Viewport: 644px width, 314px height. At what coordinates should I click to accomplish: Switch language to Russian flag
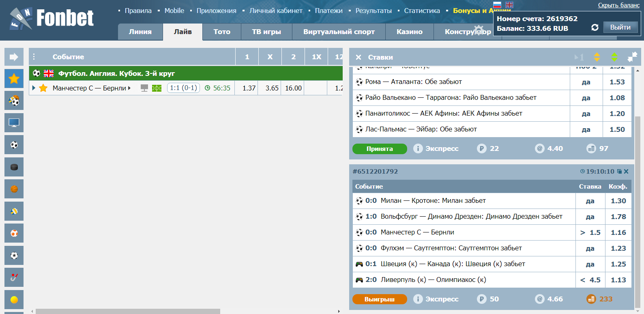(x=497, y=5)
